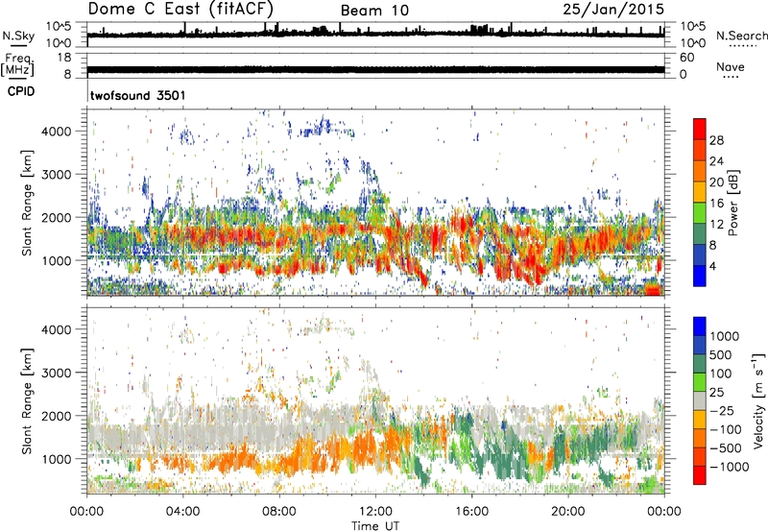
Task: Click the 'Velocity [m s-1]' colorbar label
Action: pos(758,400)
